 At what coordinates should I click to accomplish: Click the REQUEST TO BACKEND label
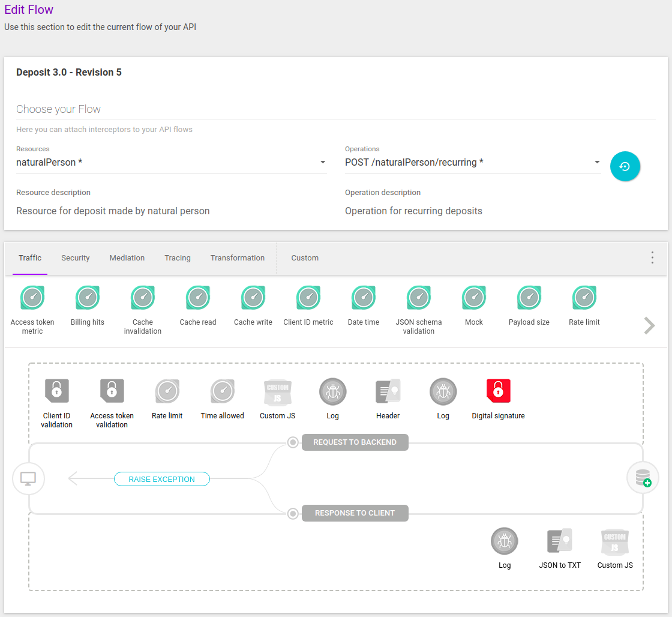355,442
